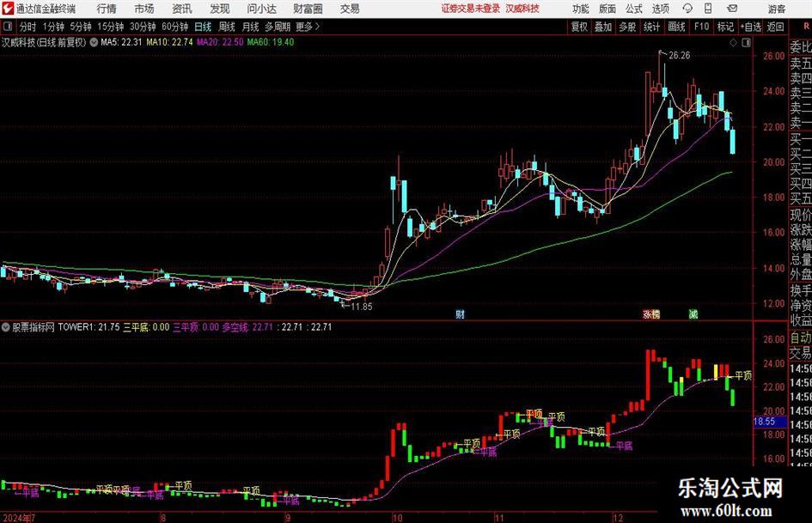
Task: Click the 多股 multi-stock button
Action: [x=627, y=27]
